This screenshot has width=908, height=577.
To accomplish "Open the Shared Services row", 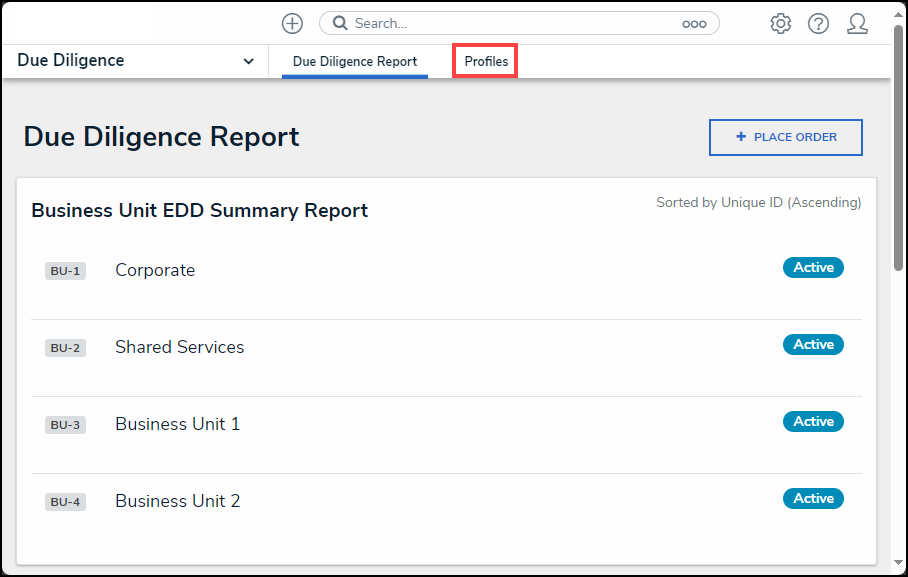I will [446, 348].
